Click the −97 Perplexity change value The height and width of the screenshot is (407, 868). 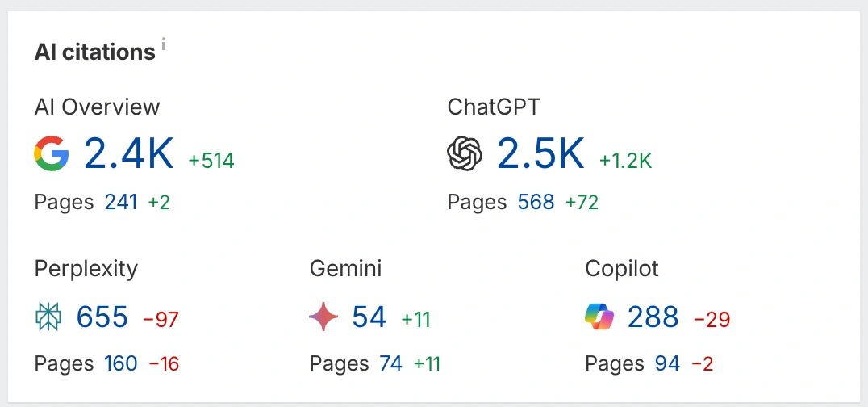pyautogui.click(x=161, y=320)
